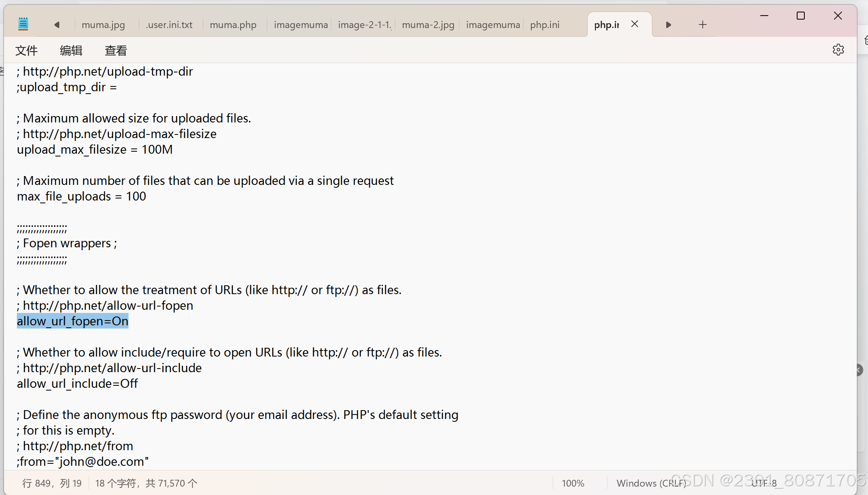This screenshot has height=495, width=868.
Task: Switch to the muma.php tab
Action: [233, 25]
